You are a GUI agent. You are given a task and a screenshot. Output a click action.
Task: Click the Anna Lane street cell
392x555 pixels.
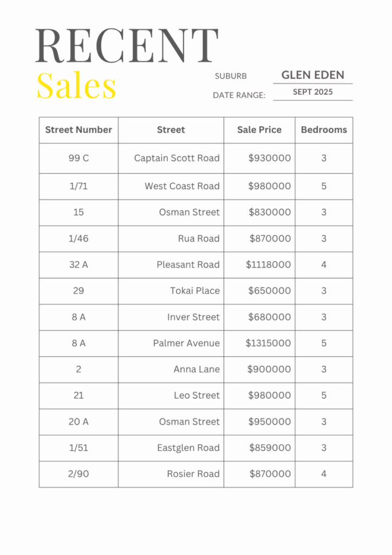click(197, 369)
